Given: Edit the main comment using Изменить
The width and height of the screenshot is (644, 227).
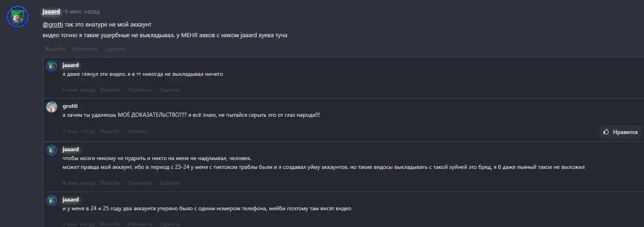Looking at the screenshot, I should (85, 49).
